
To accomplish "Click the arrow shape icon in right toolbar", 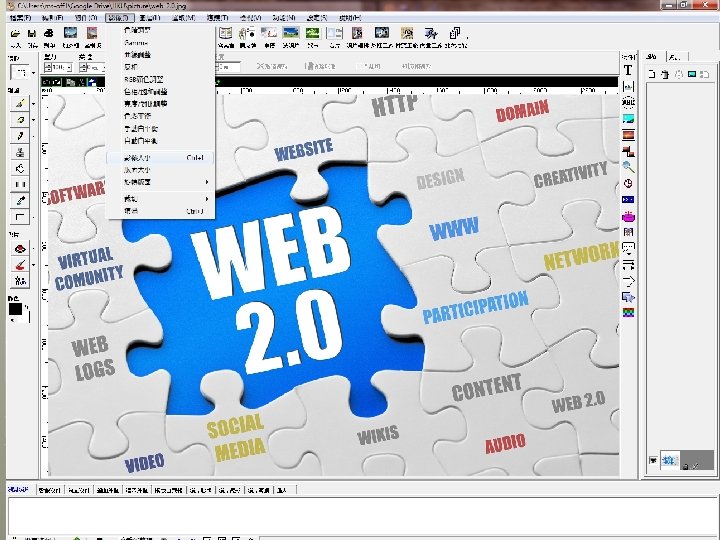I will click(628, 281).
